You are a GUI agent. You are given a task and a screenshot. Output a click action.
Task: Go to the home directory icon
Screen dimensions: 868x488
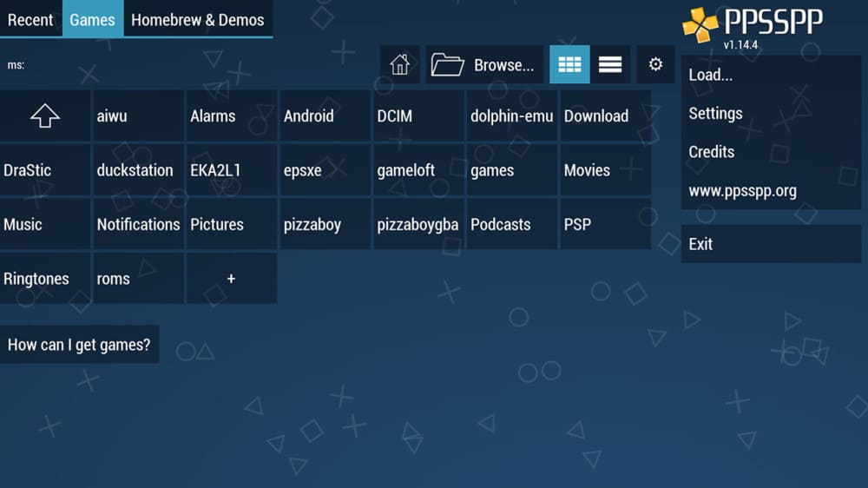399,65
